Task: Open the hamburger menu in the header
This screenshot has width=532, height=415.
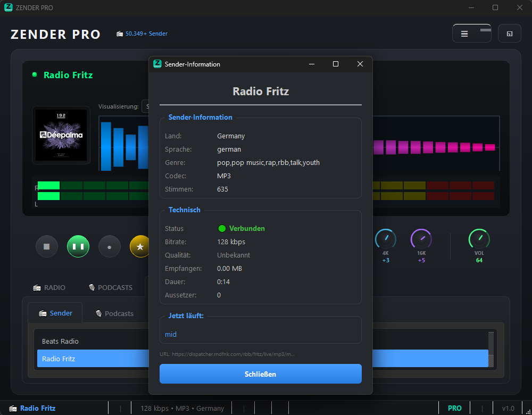Action: (x=464, y=34)
